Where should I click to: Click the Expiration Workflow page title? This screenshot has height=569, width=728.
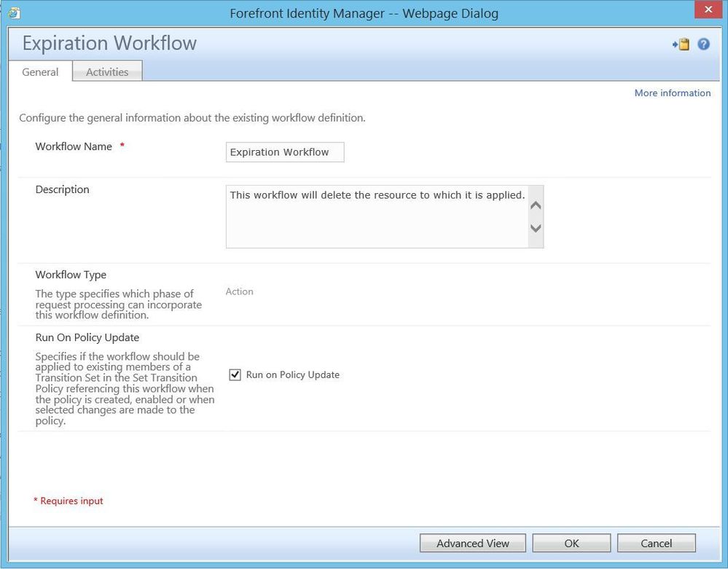tap(109, 43)
